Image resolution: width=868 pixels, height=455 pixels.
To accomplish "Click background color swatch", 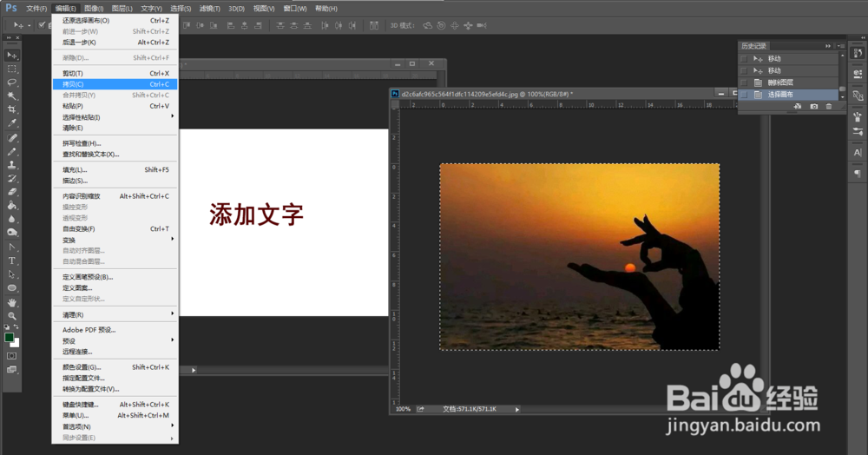I will tap(16, 343).
